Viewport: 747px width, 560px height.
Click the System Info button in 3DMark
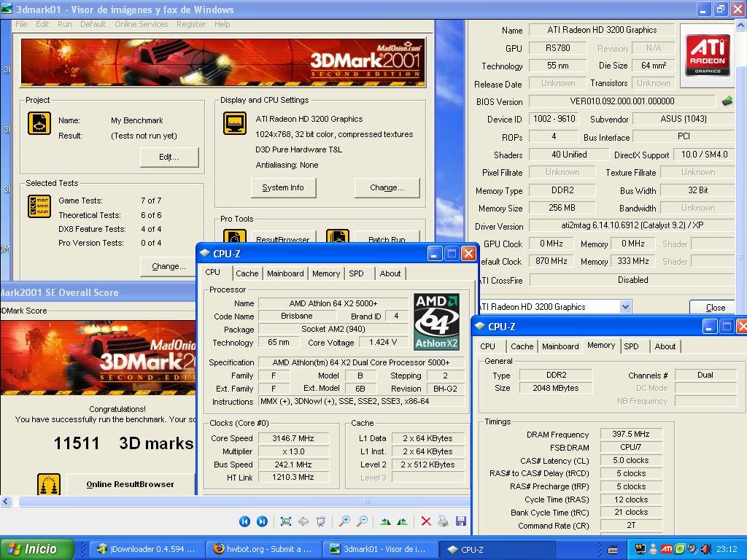tap(283, 187)
